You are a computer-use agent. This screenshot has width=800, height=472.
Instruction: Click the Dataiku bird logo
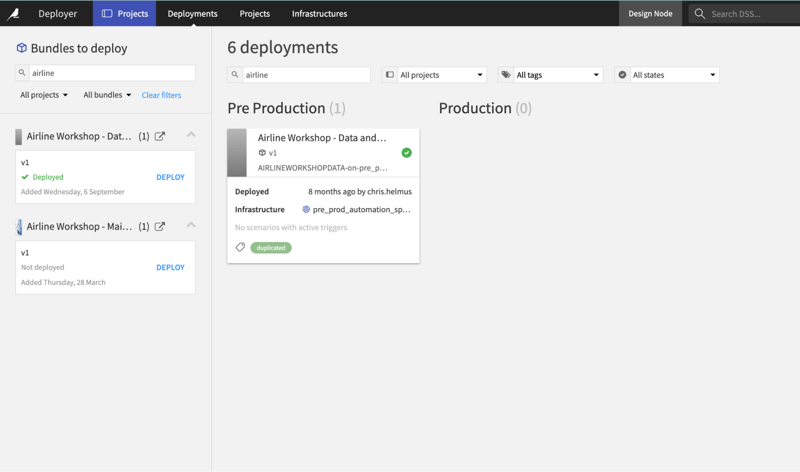[x=13, y=14]
